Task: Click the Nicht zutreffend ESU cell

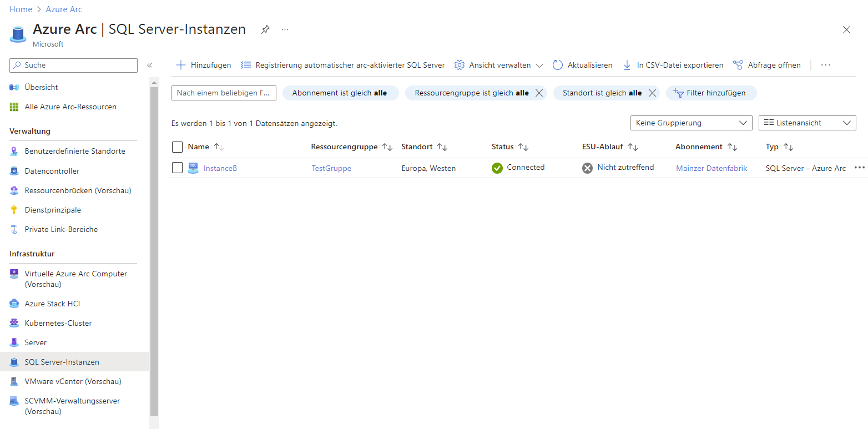Action: (x=618, y=168)
